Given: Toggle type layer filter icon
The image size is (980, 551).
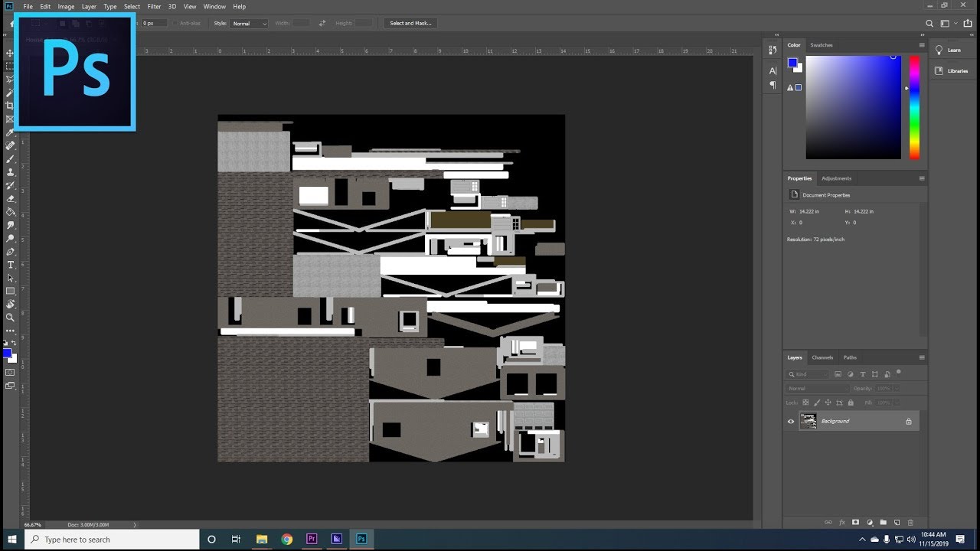Looking at the screenshot, I should pyautogui.click(x=863, y=374).
